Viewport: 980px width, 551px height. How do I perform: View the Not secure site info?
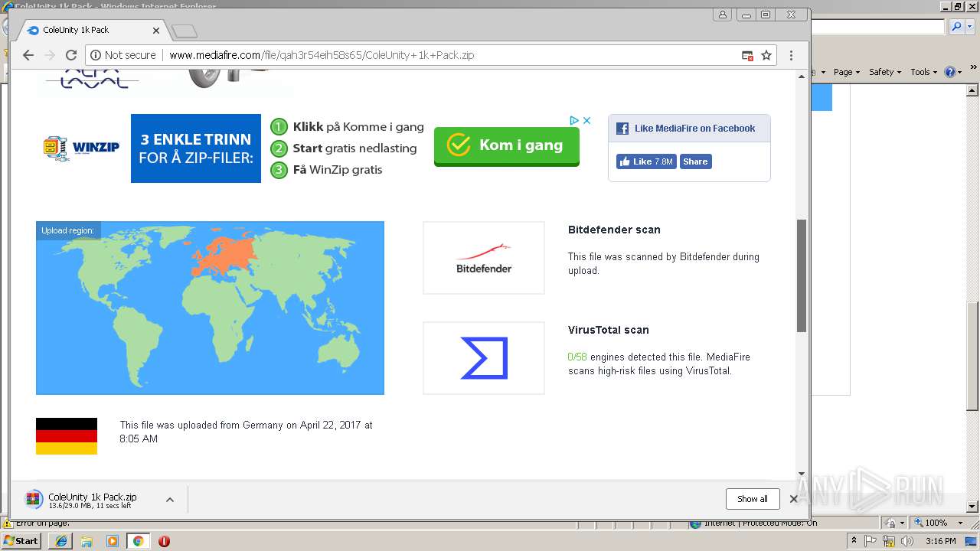pyautogui.click(x=123, y=55)
